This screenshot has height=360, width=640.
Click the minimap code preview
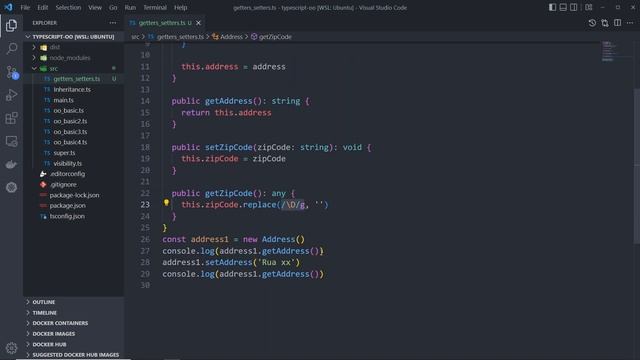[x=608, y=51]
